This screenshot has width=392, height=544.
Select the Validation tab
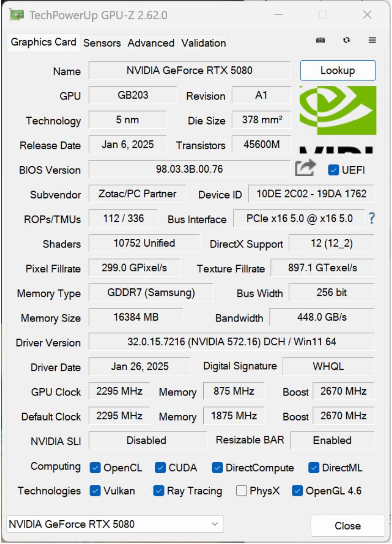click(x=203, y=42)
